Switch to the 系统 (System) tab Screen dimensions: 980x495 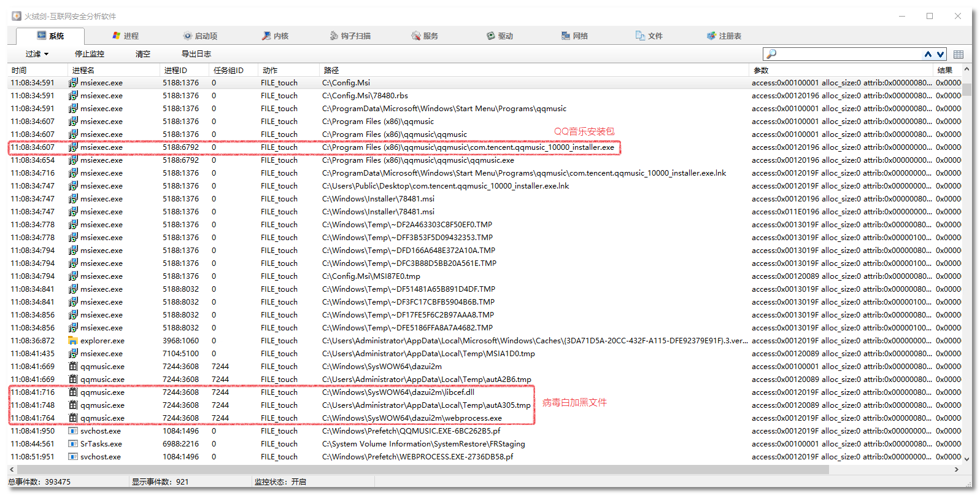tap(50, 36)
